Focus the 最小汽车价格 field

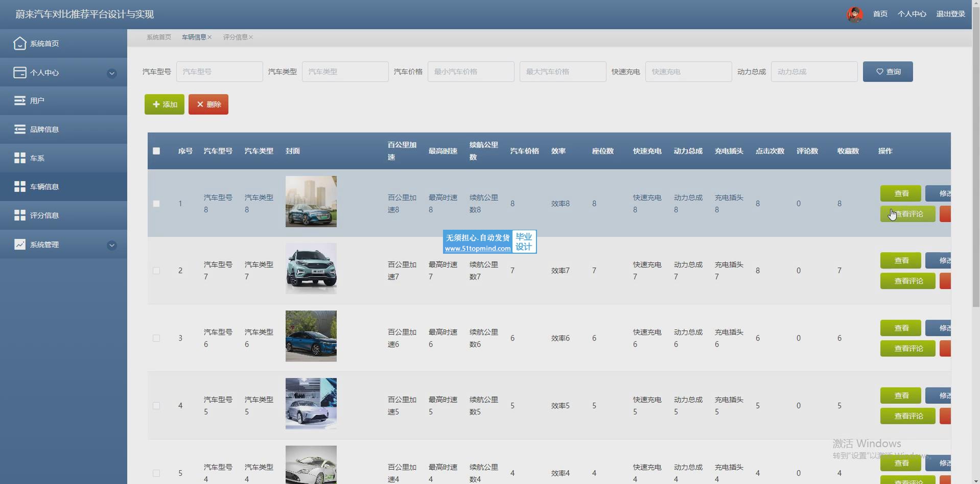pyautogui.click(x=471, y=71)
